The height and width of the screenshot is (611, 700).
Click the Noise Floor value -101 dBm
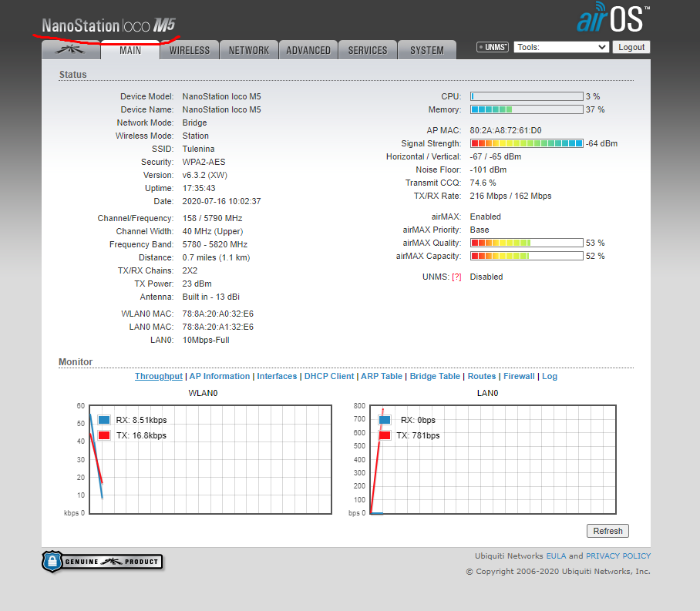[488, 170]
